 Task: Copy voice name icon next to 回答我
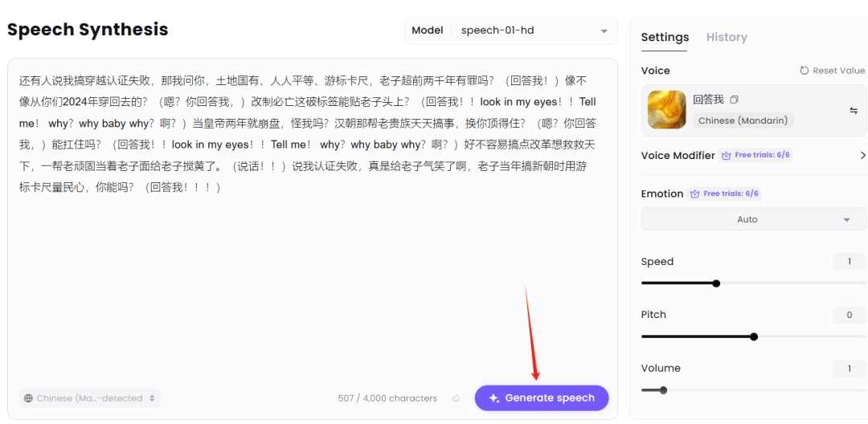[734, 100]
